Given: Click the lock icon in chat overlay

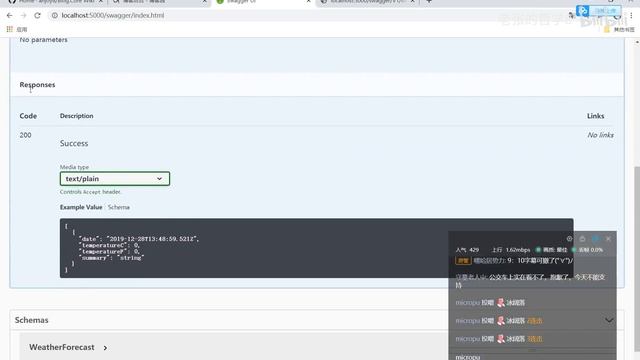Looking at the screenshot, I should tap(582, 239).
